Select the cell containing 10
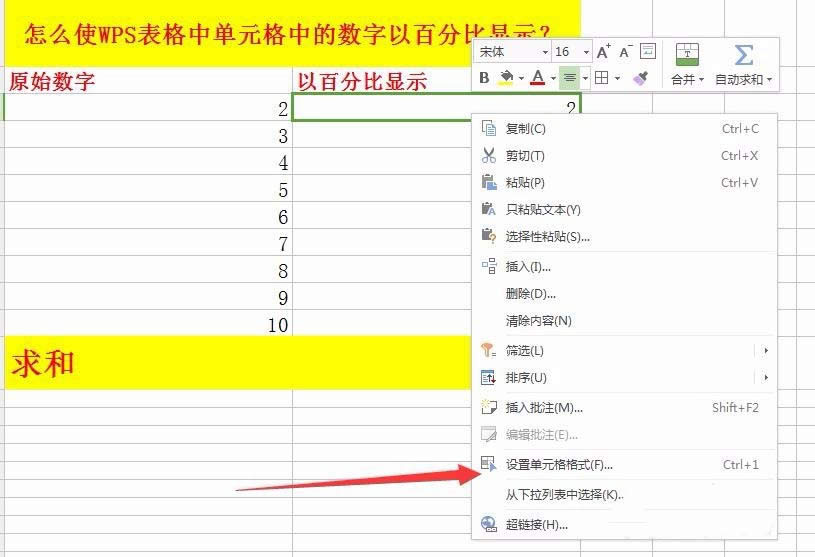 pyautogui.click(x=148, y=324)
